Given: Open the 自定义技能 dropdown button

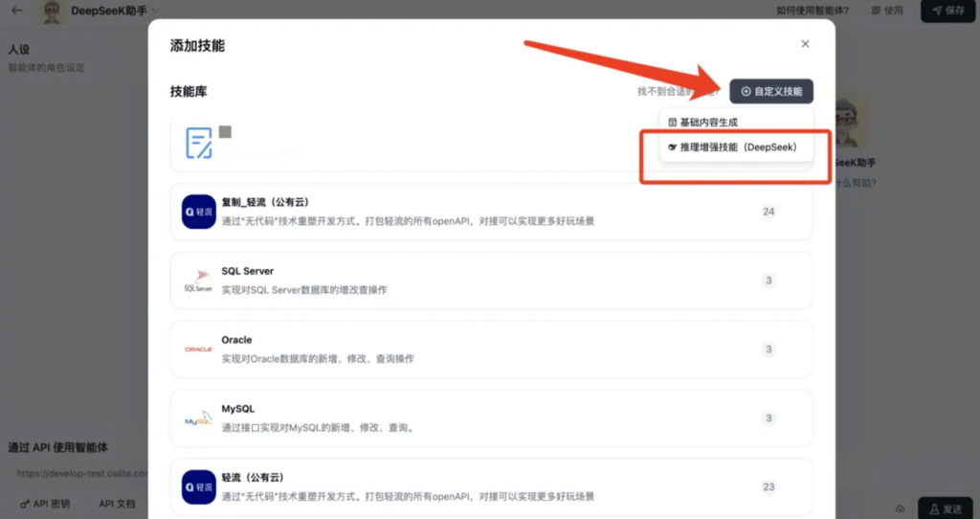Looking at the screenshot, I should pyautogui.click(x=771, y=91).
